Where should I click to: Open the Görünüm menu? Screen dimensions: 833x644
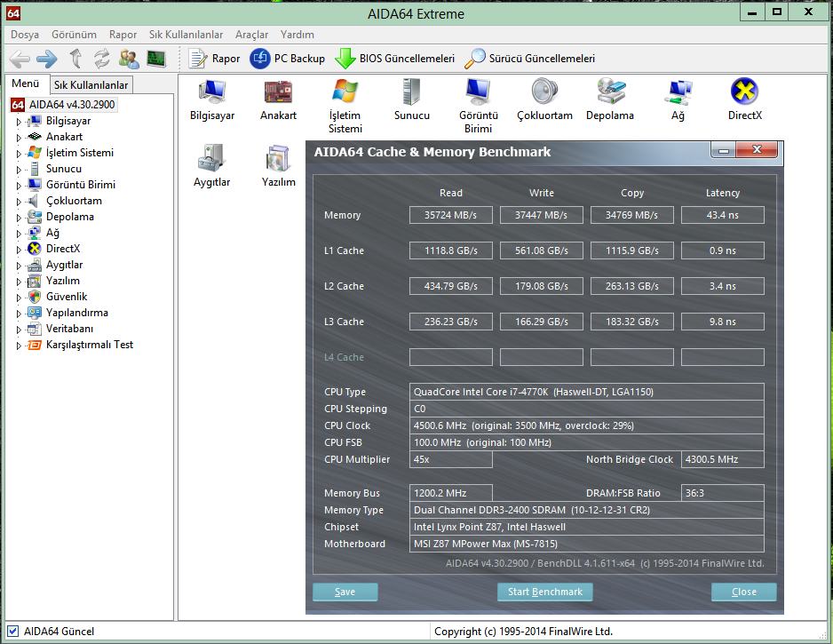[74, 35]
